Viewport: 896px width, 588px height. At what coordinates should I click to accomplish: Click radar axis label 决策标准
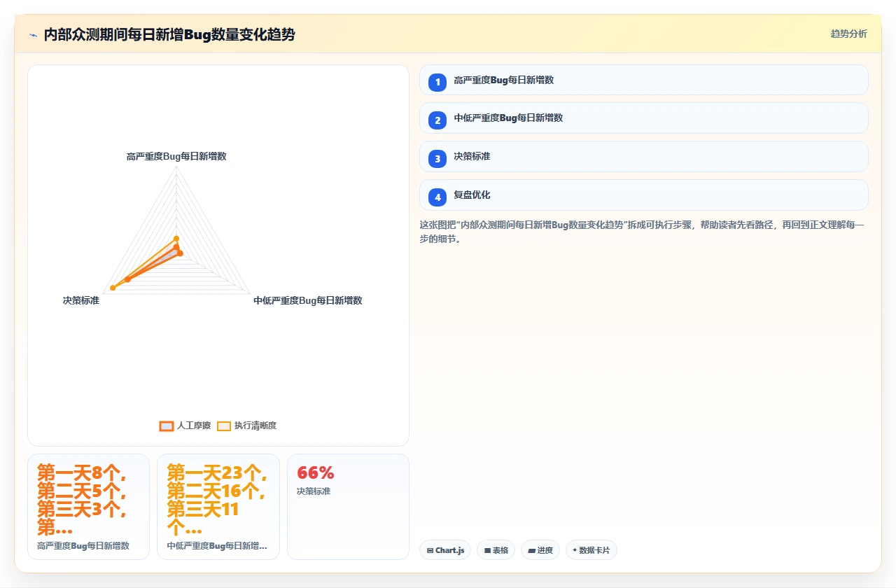81,300
